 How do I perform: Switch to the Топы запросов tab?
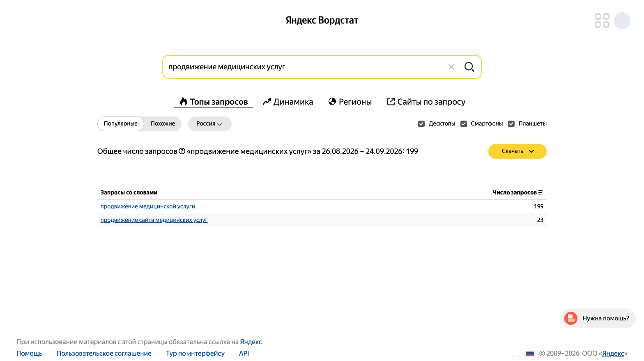(214, 102)
